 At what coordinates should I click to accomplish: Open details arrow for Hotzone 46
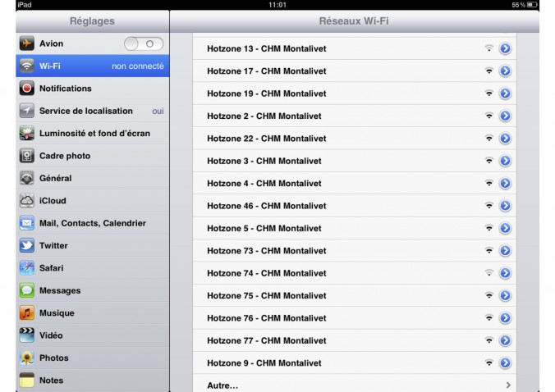click(x=505, y=206)
